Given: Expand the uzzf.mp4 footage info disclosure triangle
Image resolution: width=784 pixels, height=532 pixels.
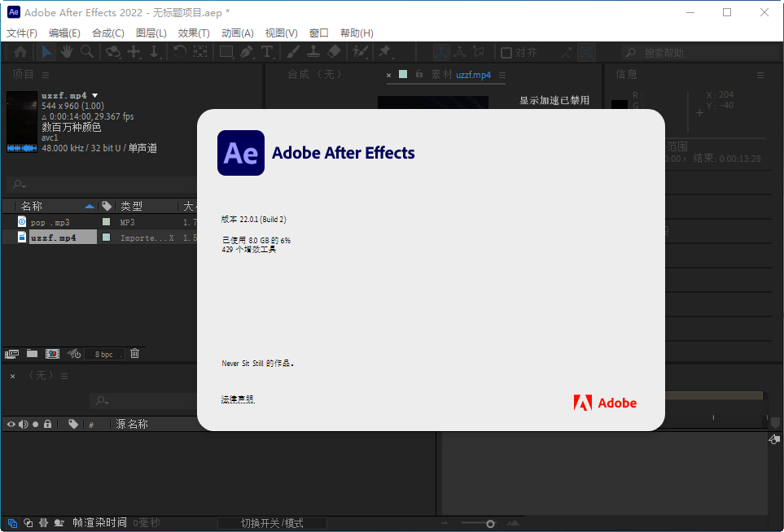Looking at the screenshot, I should pyautogui.click(x=94, y=94).
